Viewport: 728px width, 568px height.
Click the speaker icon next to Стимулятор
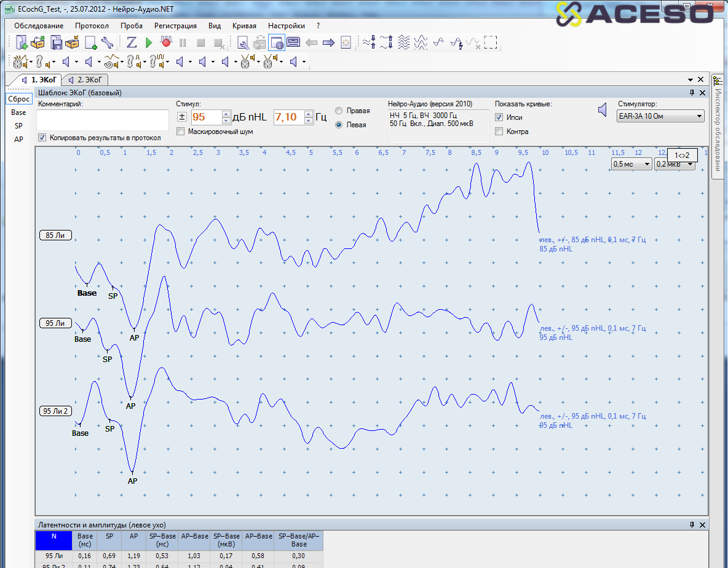click(603, 110)
